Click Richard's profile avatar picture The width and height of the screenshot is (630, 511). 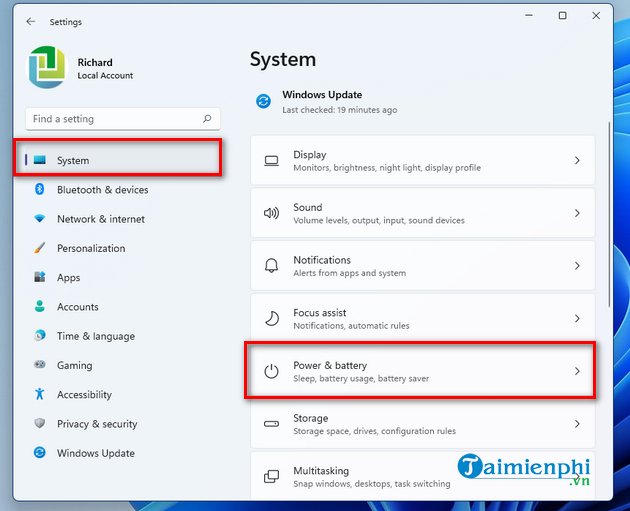47,67
